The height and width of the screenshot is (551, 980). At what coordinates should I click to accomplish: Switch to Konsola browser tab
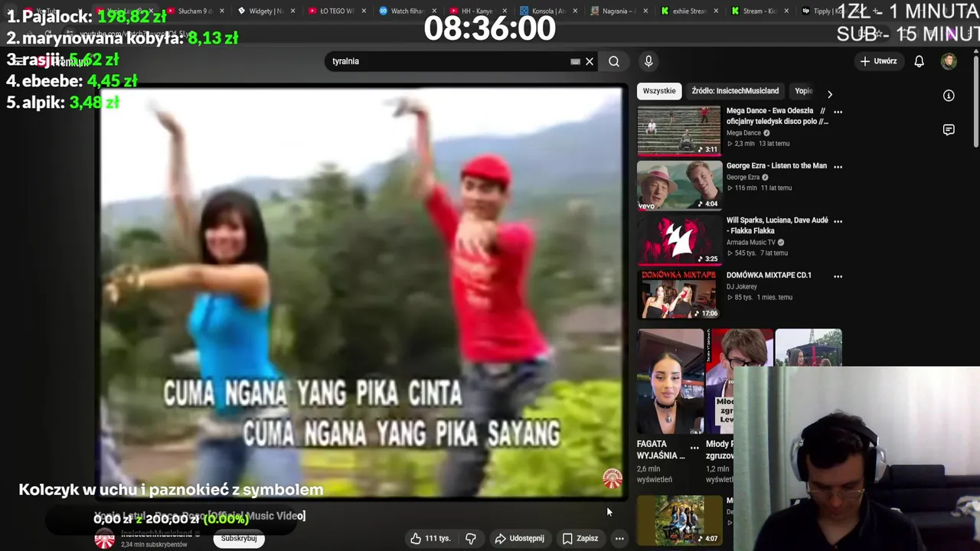tap(547, 11)
